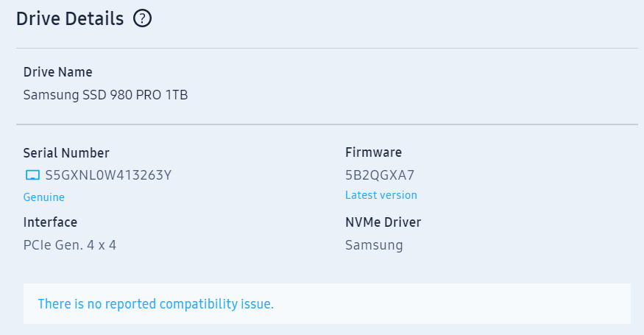The image size is (644, 335).
Task: Open the Drive Details help icon
Action: (142, 18)
